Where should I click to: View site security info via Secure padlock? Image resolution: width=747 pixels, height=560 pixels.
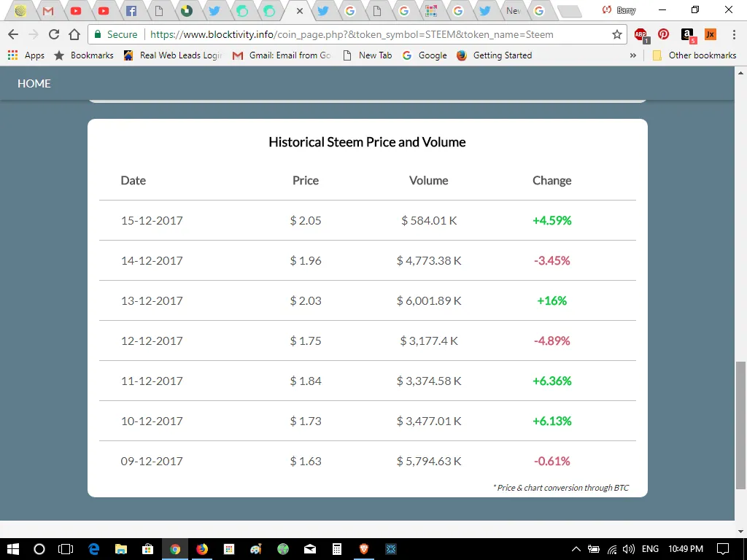coord(116,34)
